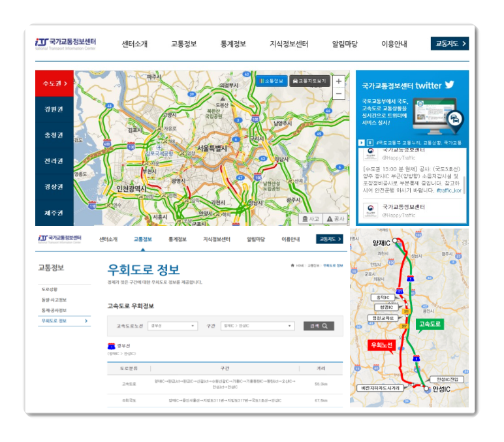
Task: Click the 비전지하차도사거리 callout on detour map
Action: pyautogui.click(x=380, y=388)
